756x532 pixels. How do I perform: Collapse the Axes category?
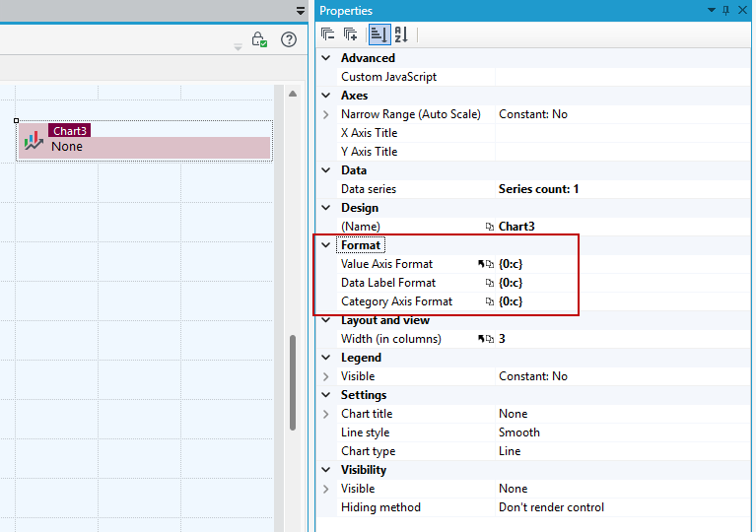326,96
